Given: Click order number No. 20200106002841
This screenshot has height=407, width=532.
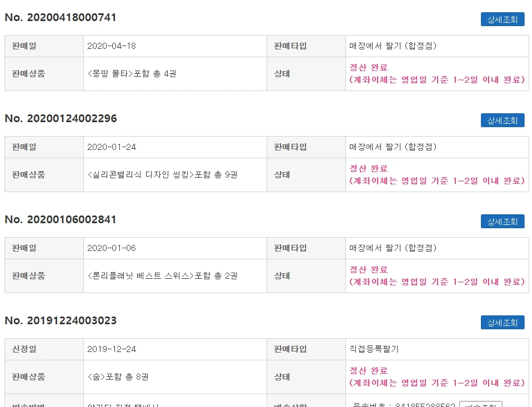Looking at the screenshot, I should 61,219.
